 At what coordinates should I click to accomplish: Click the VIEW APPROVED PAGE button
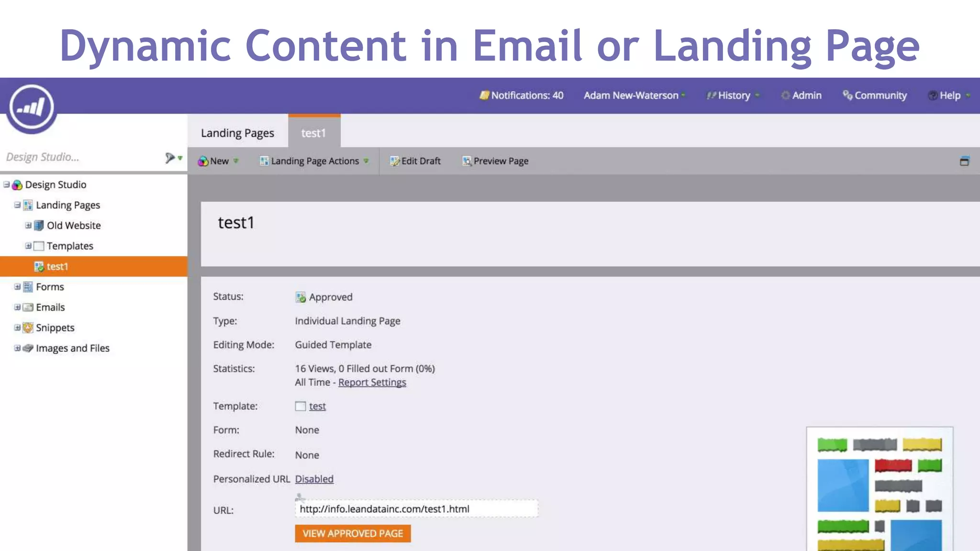tap(353, 533)
